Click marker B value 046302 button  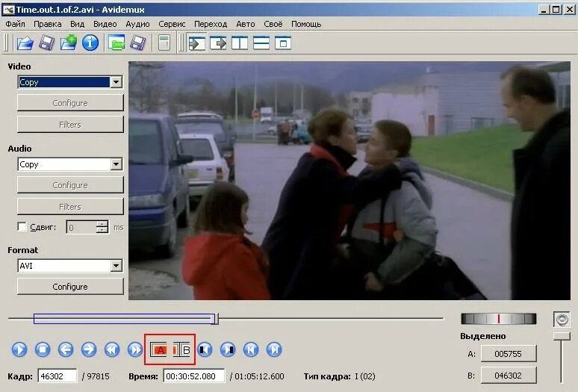pos(509,376)
